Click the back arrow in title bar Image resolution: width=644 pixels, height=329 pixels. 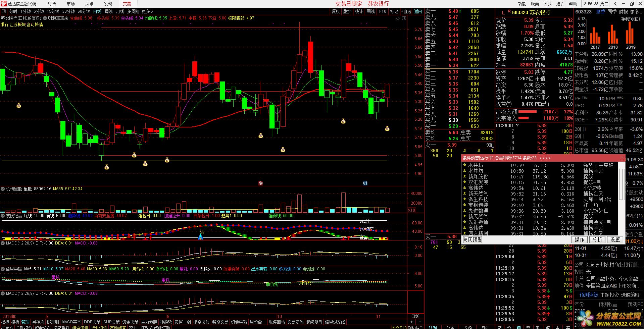pyautogui.click(x=615, y=4)
